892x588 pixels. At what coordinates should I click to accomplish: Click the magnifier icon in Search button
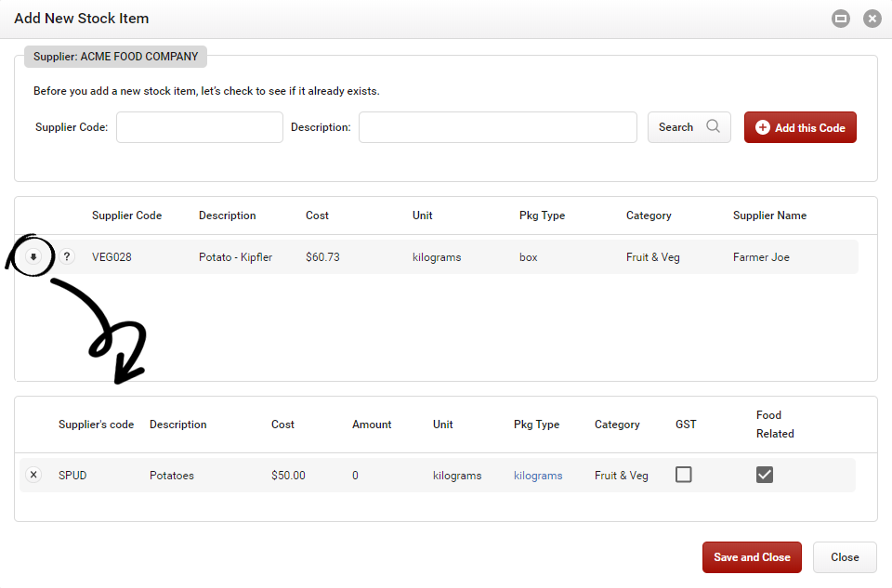[x=713, y=127]
